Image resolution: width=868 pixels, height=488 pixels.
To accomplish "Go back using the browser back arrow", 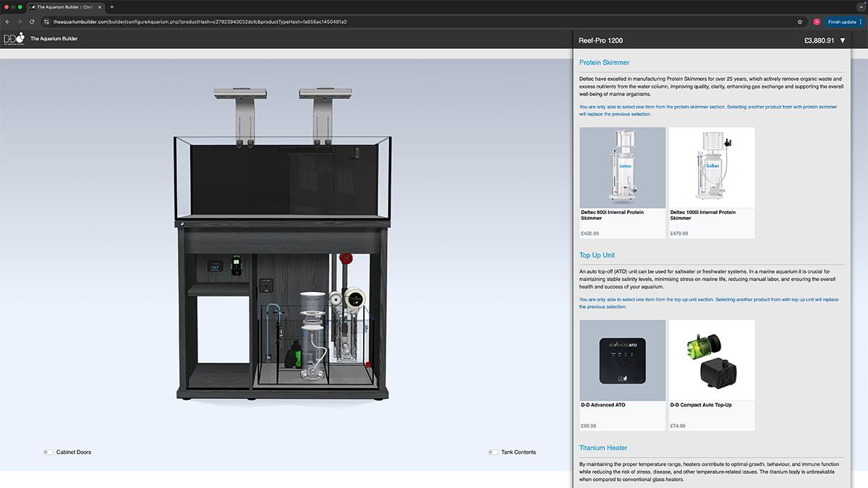I will tap(8, 22).
